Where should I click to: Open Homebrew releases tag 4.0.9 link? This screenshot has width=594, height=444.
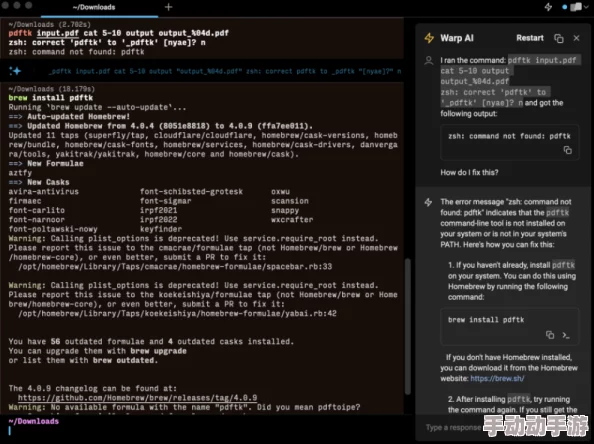click(138, 398)
